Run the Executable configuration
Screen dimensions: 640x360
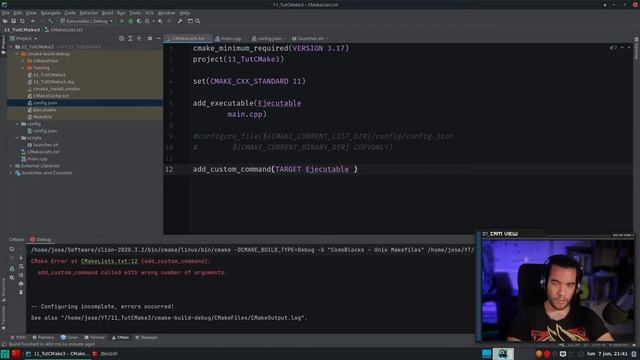click(122, 21)
